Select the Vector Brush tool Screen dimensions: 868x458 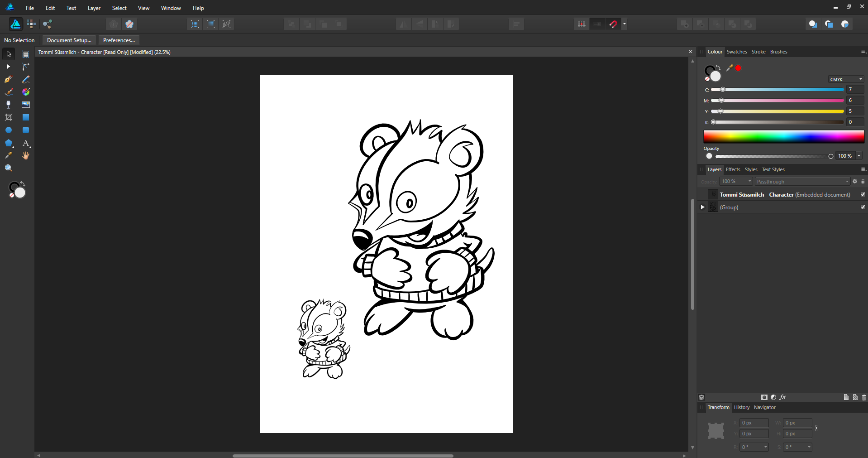point(9,92)
